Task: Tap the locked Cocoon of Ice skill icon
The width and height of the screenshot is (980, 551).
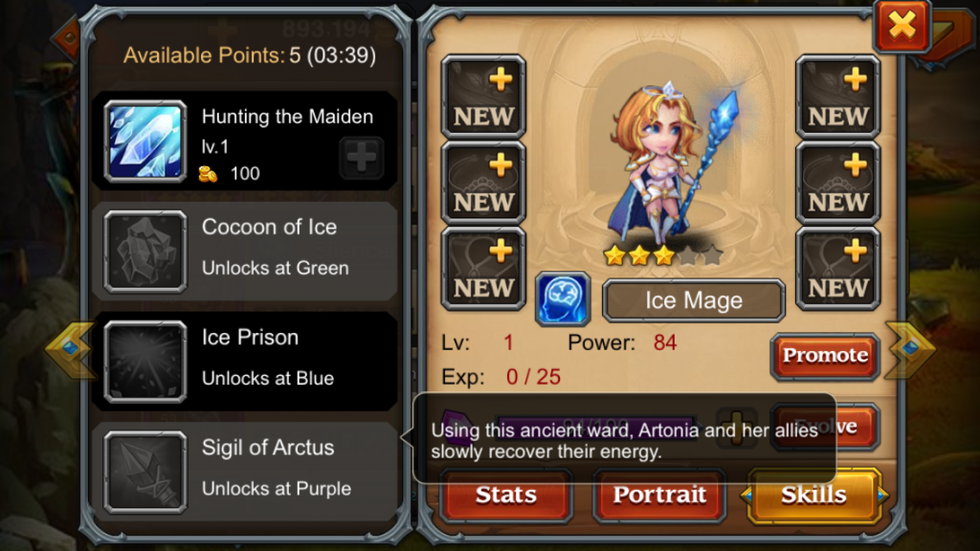Action: (145, 252)
